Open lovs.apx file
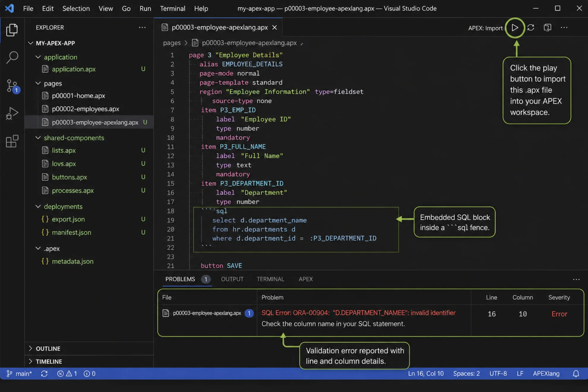Image resolution: width=588 pixels, height=392 pixels. pyautogui.click(x=64, y=164)
